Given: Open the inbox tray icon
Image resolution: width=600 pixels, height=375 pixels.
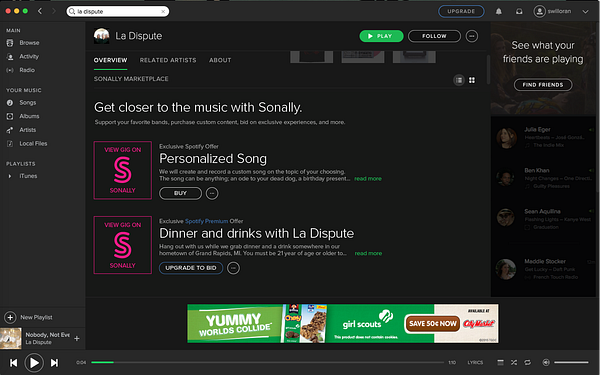Looking at the screenshot, I should tap(519, 11).
